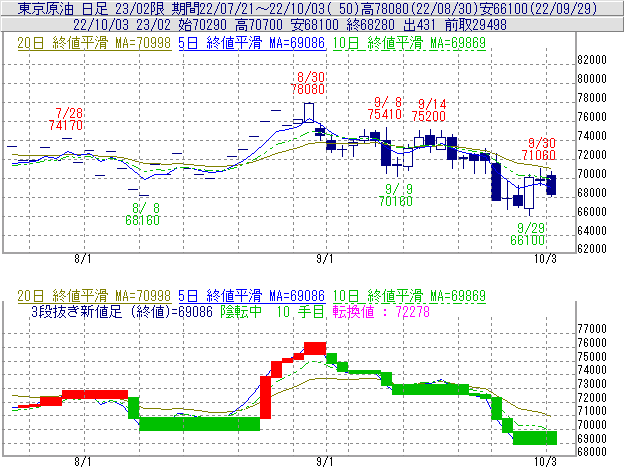
Task: Click the tall white candlestick at 8/30 peak
Action: (x=309, y=113)
